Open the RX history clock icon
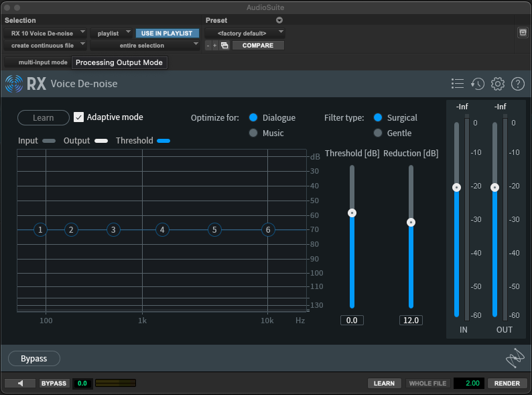This screenshot has width=532, height=395. pos(477,84)
